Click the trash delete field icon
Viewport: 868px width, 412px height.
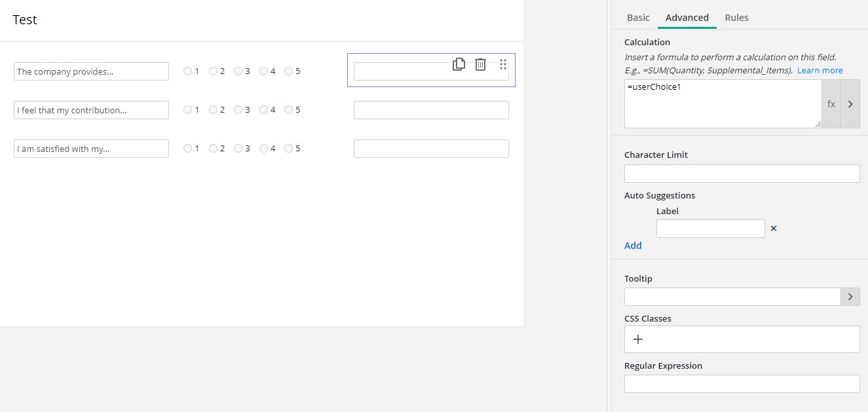click(x=480, y=64)
